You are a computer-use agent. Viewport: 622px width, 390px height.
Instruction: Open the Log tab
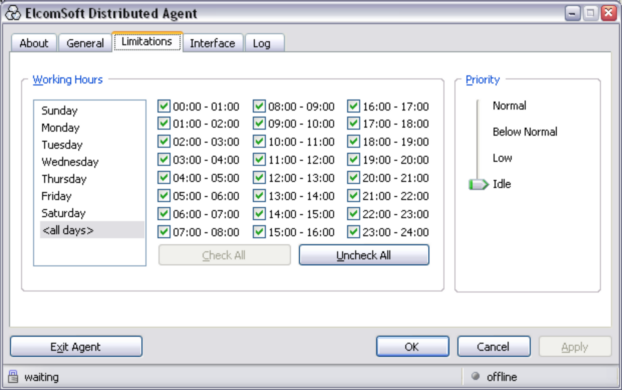[264, 43]
